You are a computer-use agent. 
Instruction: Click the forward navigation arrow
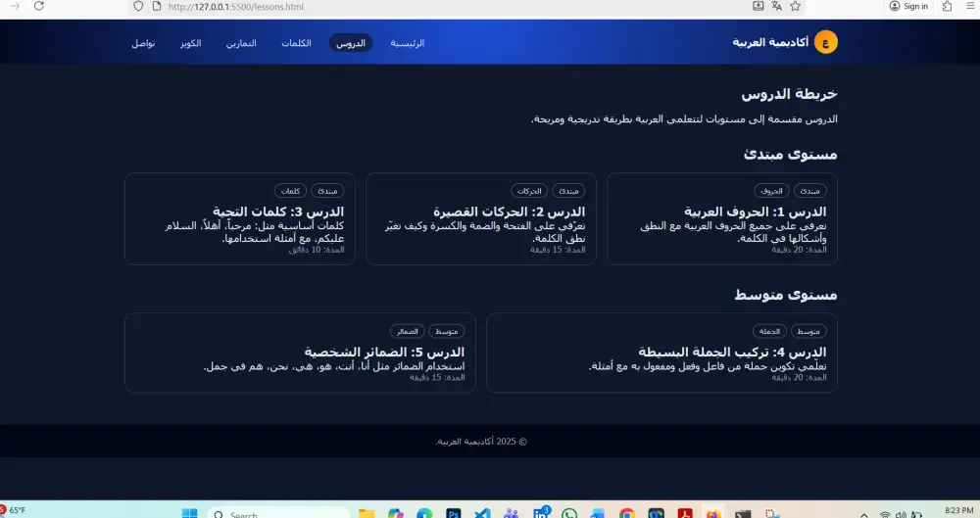[x=15, y=6]
